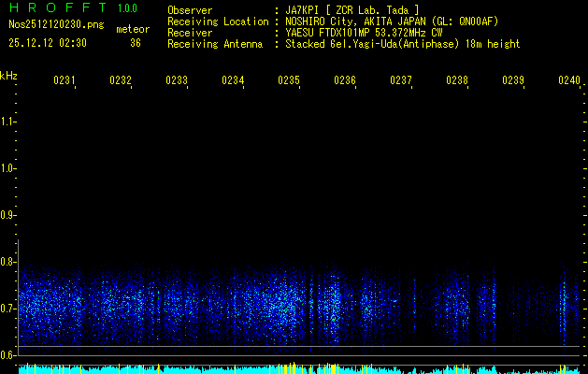Screen dimensions: 588x374
Task: Click the 25.12.12 02:30 timestamp
Action: [48, 43]
